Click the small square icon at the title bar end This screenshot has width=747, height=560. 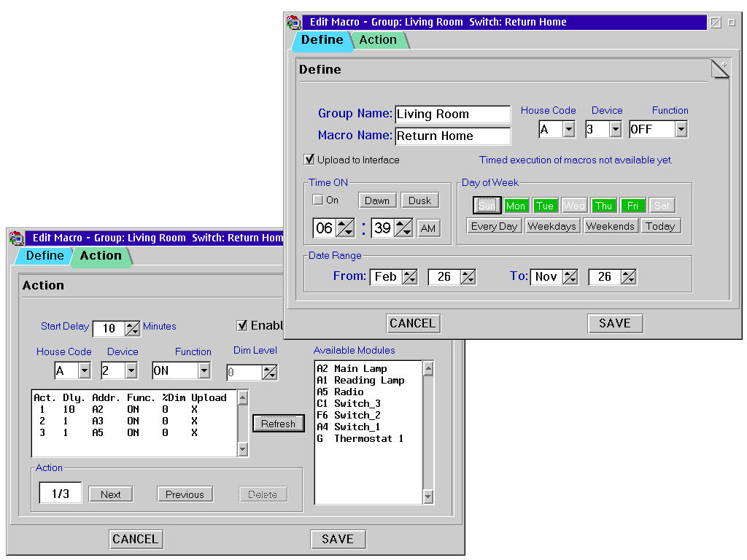tap(732, 23)
